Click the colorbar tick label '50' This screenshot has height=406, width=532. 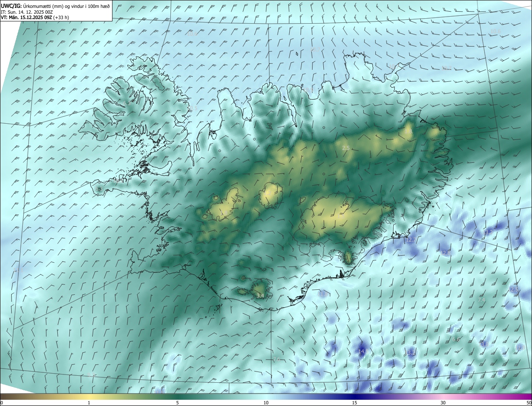pyautogui.click(x=529, y=403)
